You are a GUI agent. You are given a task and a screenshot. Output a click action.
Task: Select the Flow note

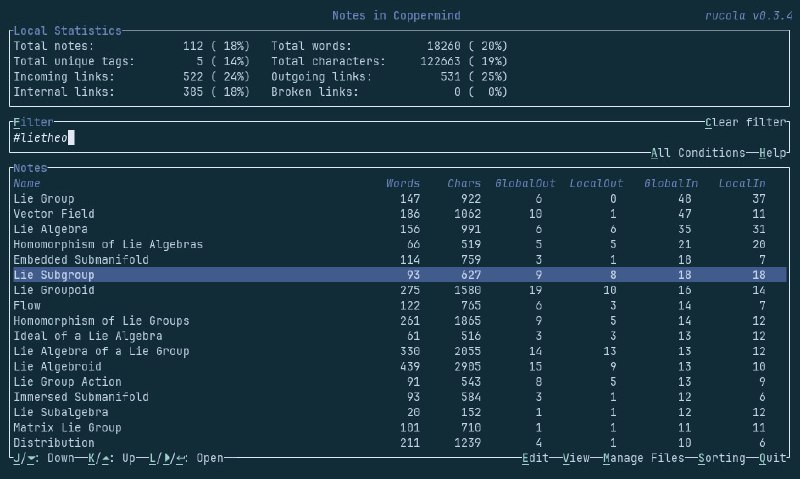point(399,306)
